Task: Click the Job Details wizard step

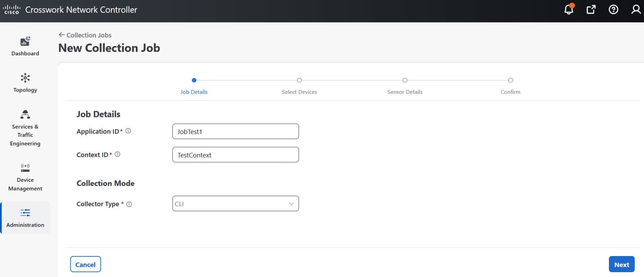Action: pyautogui.click(x=194, y=86)
